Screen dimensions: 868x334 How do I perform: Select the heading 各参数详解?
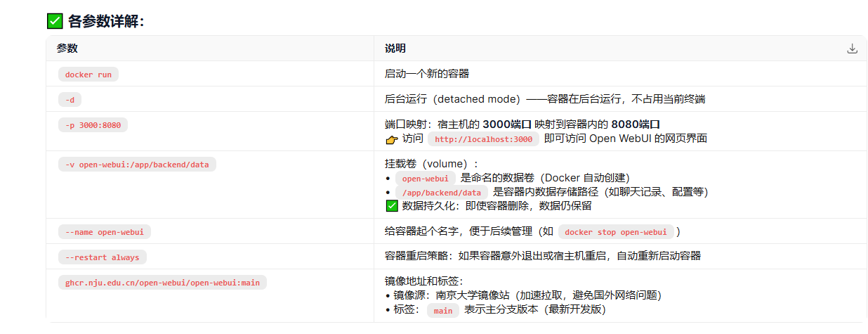(x=106, y=21)
